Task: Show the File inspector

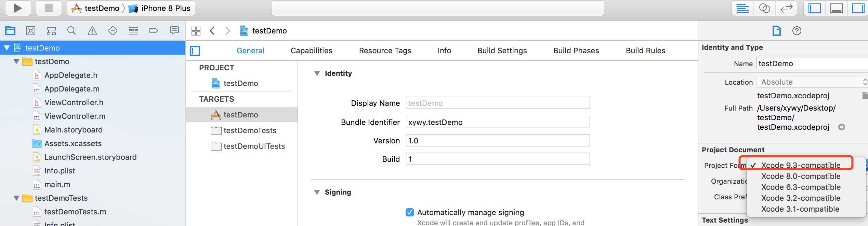Action: (777, 31)
